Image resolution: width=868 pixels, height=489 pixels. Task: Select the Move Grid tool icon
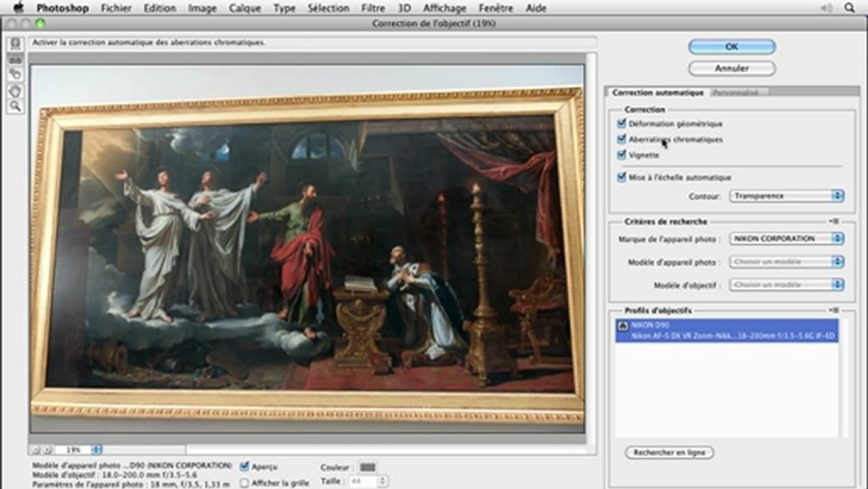point(15,75)
